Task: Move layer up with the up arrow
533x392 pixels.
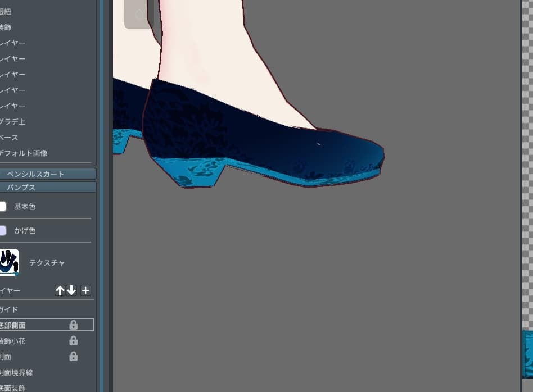Action: click(x=60, y=290)
